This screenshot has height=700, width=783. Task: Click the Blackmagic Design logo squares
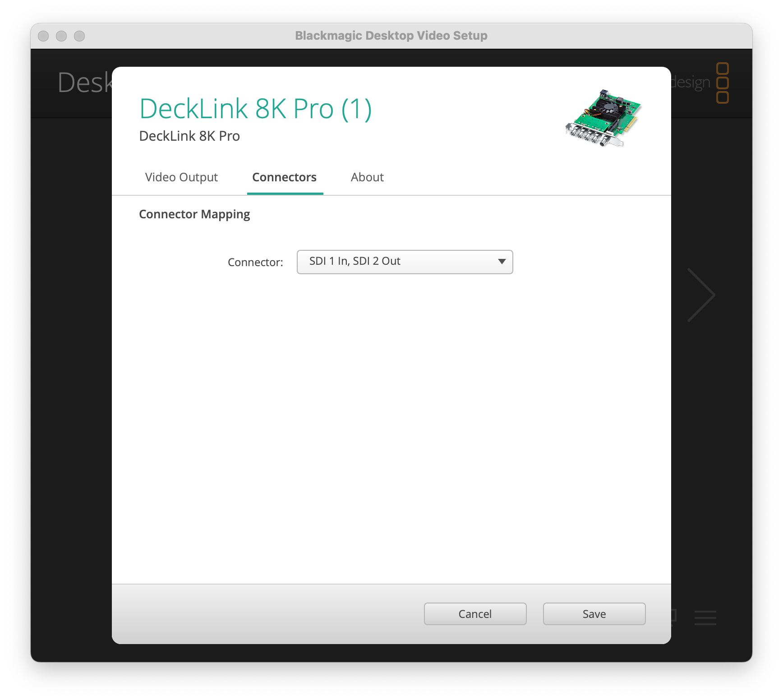723,83
